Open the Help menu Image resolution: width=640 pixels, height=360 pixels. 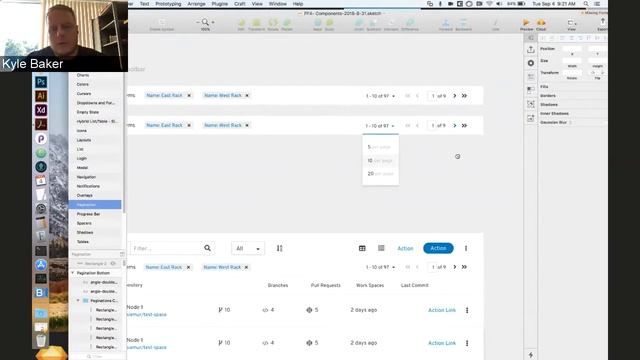298,4
